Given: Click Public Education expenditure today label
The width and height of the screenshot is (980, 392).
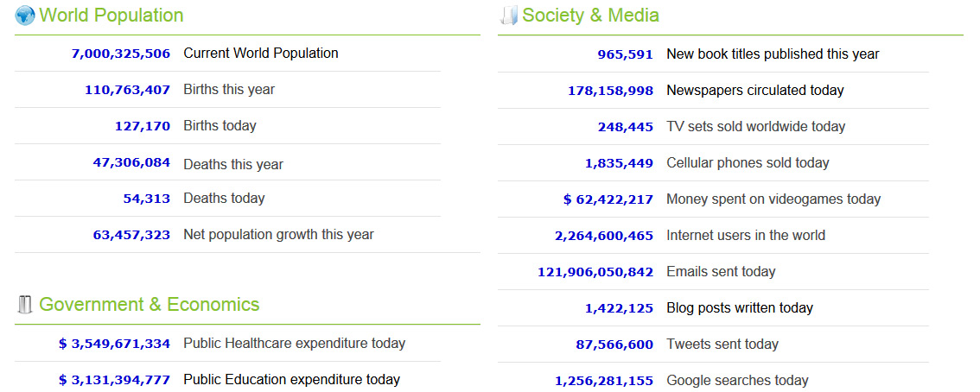Looking at the screenshot, I should point(291,380).
